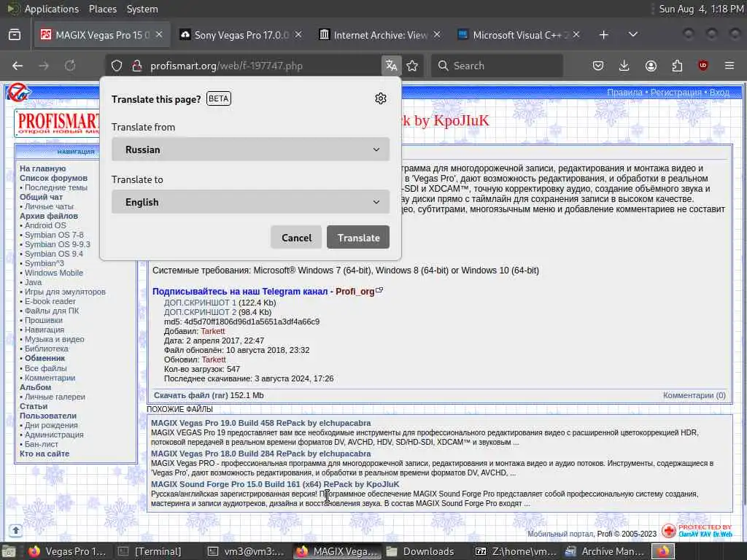Screen dimensions: 747x560
Task: Open MAGIX Vegas Pro 18.0 Build 284 link
Action: point(260,454)
